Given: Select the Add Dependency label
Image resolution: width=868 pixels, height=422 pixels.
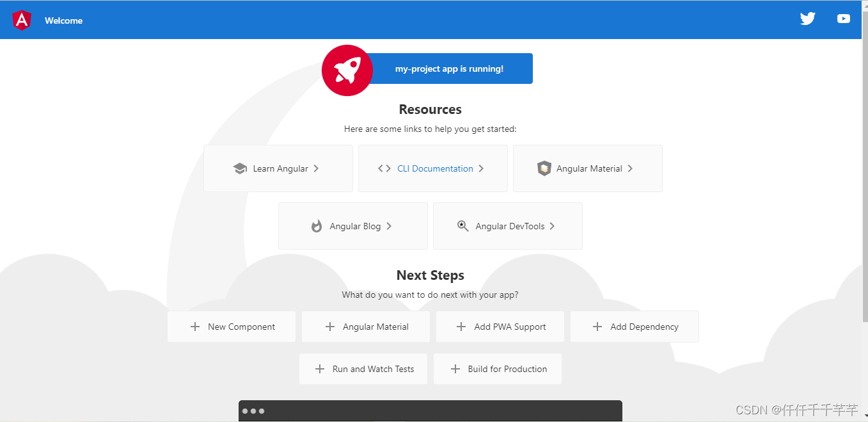Looking at the screenshot, I should point(644,327).
